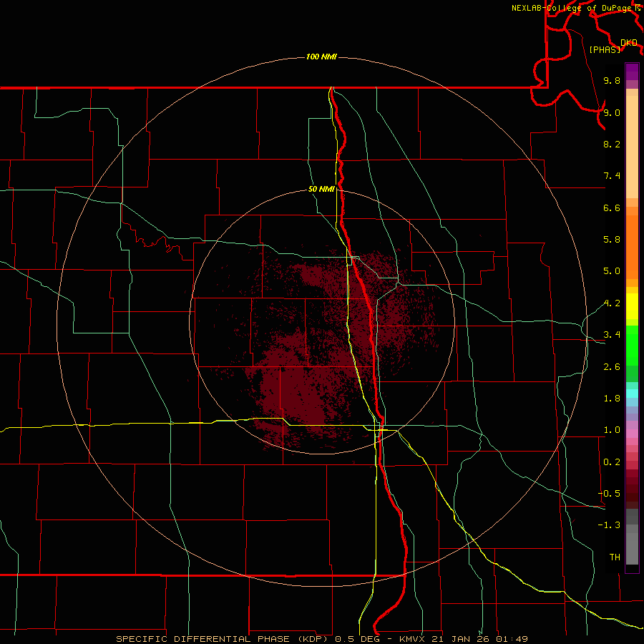Screen dimensions: 644x644
Task: Click the long peach segment of colorbar
Action: pyautogui.click(x=632, y=147)
